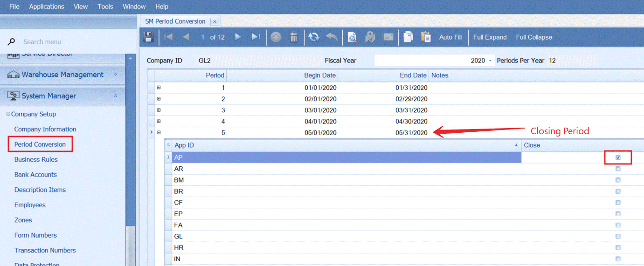Check the Close checkbox for AR

[618, 169]
